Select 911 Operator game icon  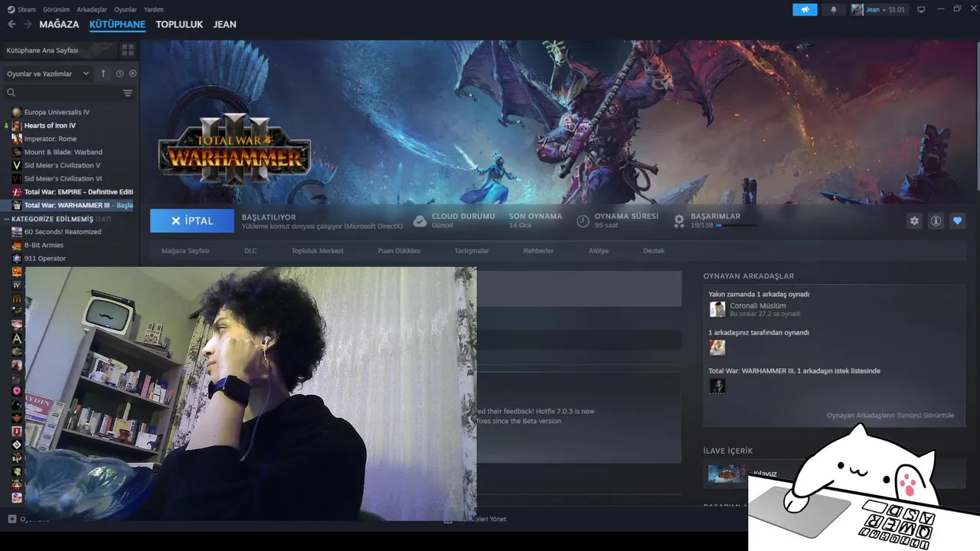[x=17, y=259]
